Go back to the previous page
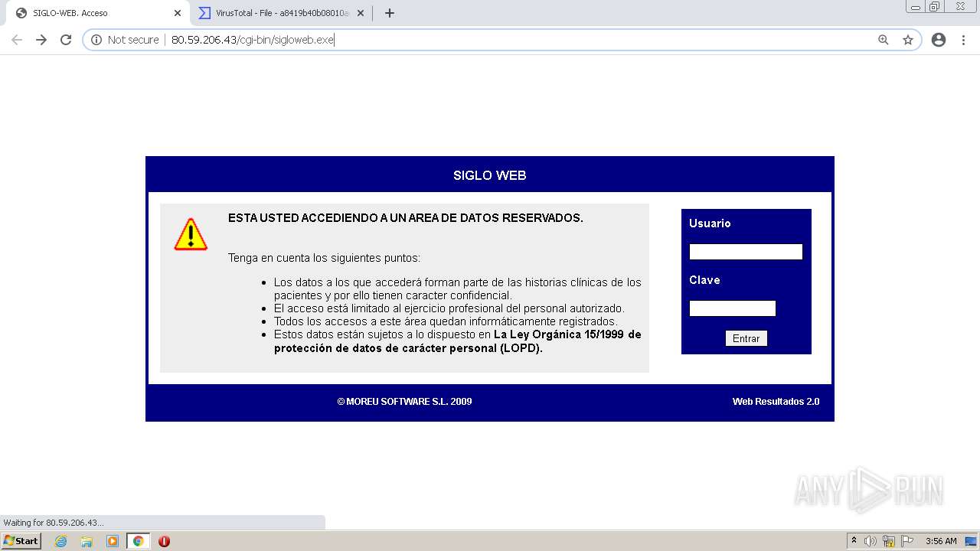 (x=17, y=40)
